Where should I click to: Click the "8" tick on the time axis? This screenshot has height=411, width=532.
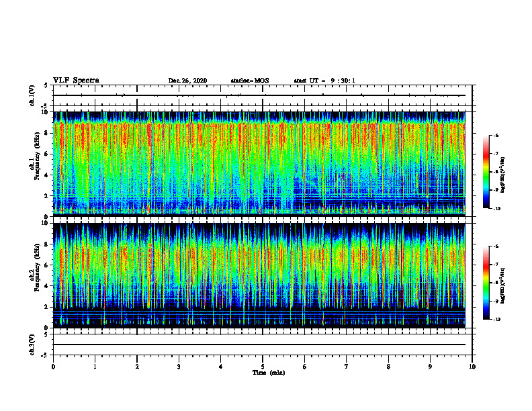coord(388,367)
